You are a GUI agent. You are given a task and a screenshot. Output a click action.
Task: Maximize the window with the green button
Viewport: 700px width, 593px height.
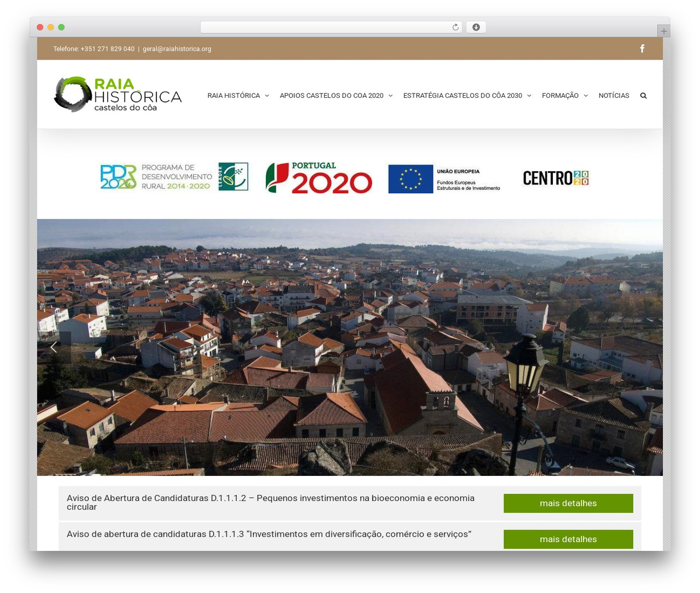click(61, 27)
